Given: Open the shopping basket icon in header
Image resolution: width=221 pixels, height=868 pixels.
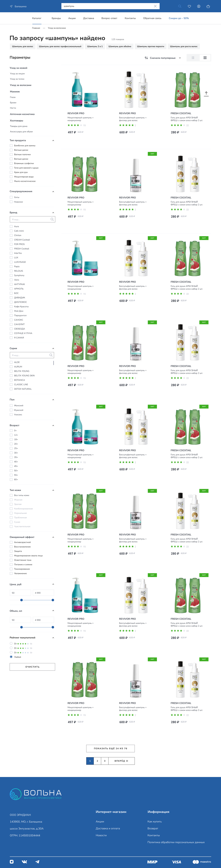Looking at the screenshot, I should click(208, 6).
